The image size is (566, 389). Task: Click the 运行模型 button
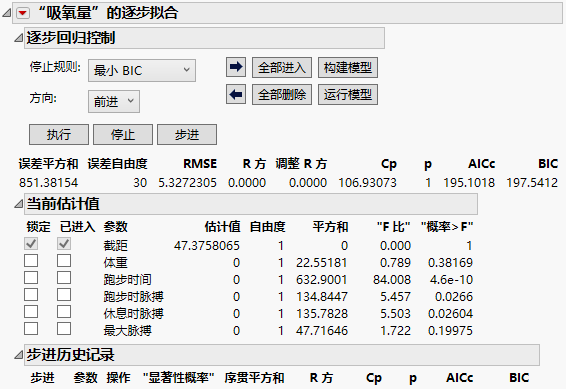tap(348, 95)
